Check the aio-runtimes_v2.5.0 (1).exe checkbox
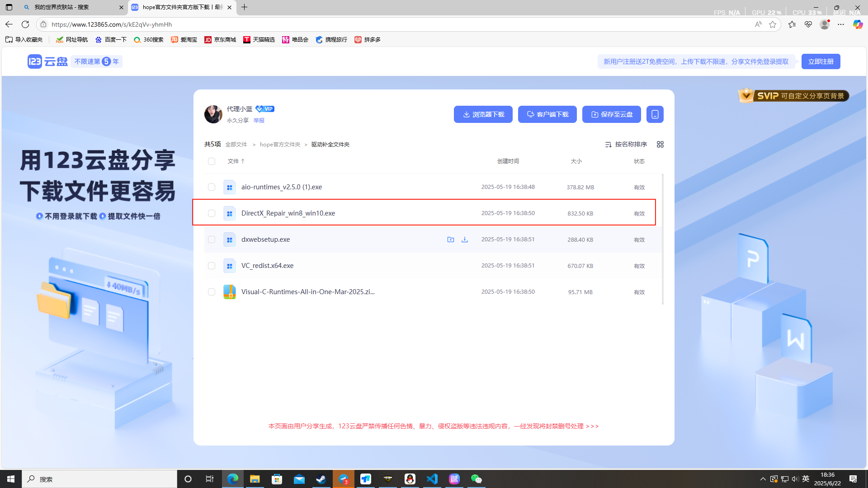Screen dimensions: 868x488 pyautogui.click(x=212, y=187)
